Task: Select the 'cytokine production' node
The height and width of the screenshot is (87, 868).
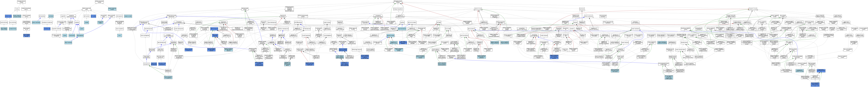Action: pos(464,35)
